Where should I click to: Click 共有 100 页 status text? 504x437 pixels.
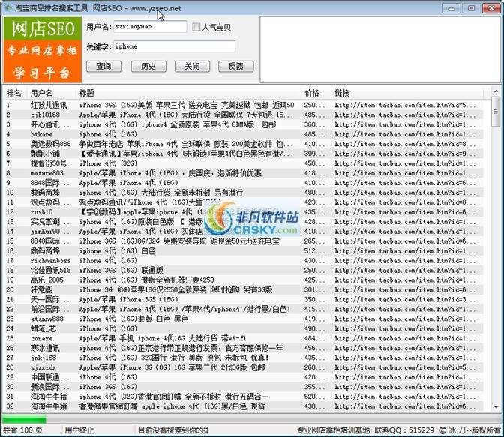(22, 430)
